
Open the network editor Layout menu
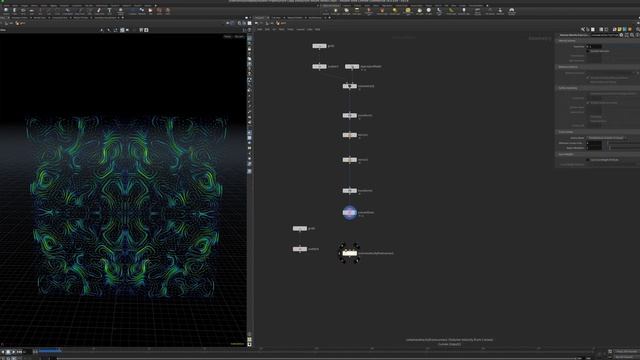pos(300,29)
